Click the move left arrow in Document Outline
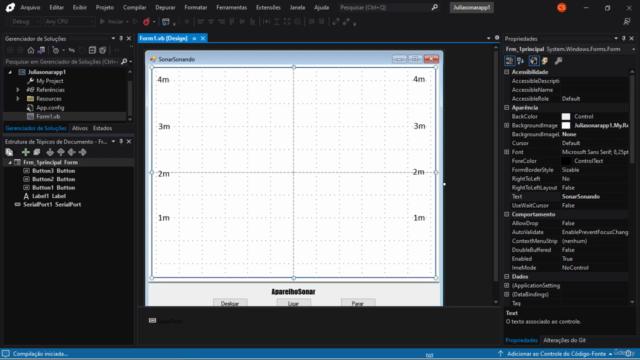Image resolution: width=640 pixels, height=360 pixels. (x=72, y=152)
